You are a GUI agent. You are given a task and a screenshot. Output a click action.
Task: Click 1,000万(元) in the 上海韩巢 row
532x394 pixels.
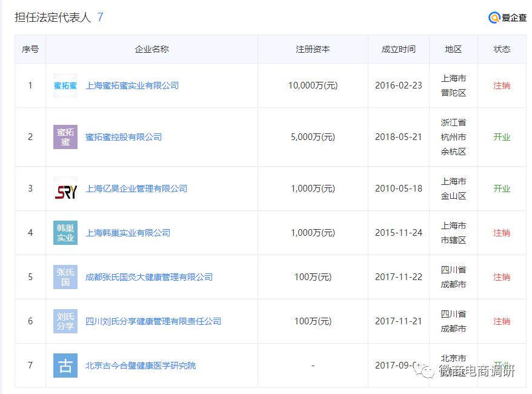click(313, 233)
